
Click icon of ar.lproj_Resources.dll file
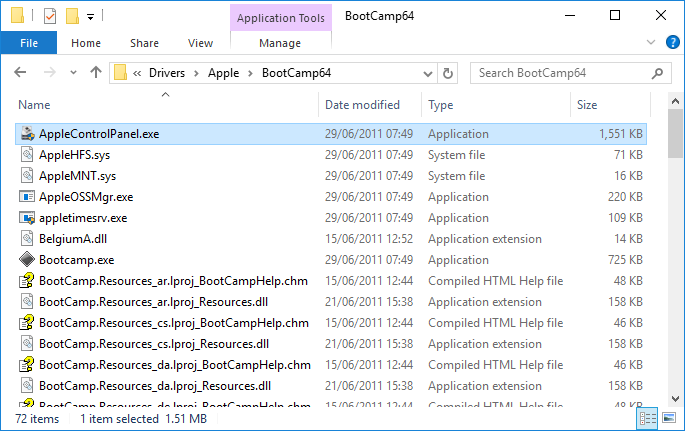27,301
